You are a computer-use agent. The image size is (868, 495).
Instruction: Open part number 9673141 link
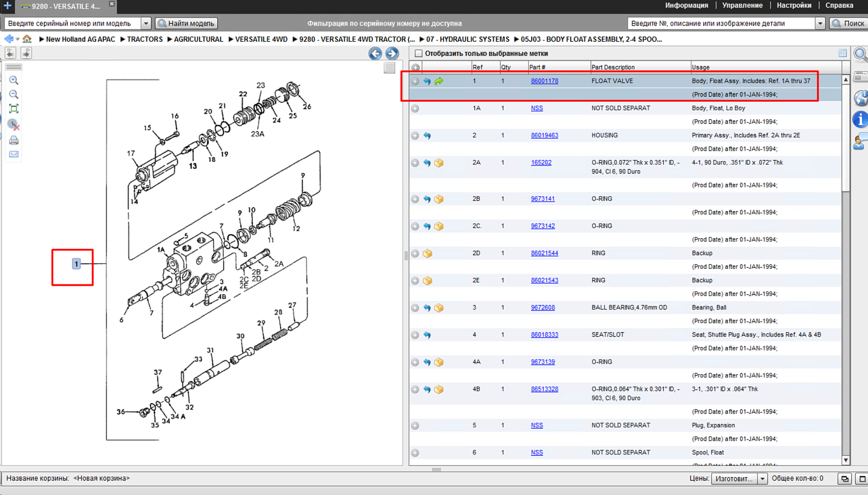point(543,199)
